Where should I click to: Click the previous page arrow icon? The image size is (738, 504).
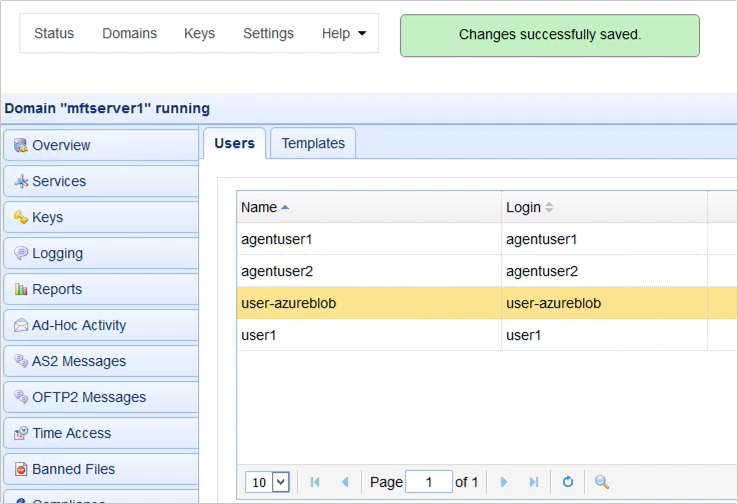(345, 482)
